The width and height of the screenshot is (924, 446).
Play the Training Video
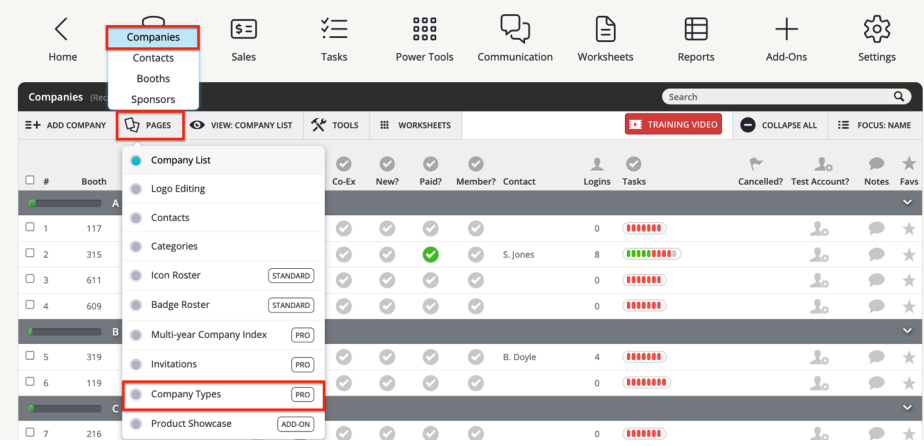coord(673,124)
